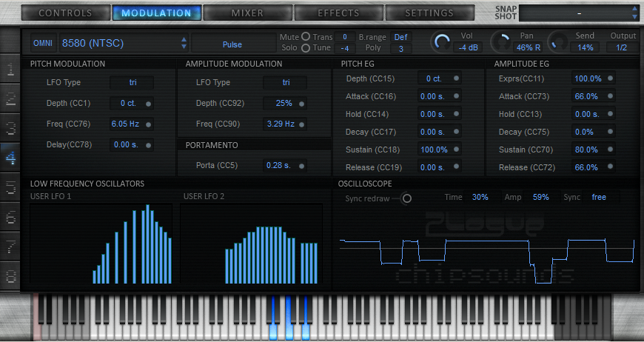Change Amplitude Modulation LFO Type tri

coord(286,82)
